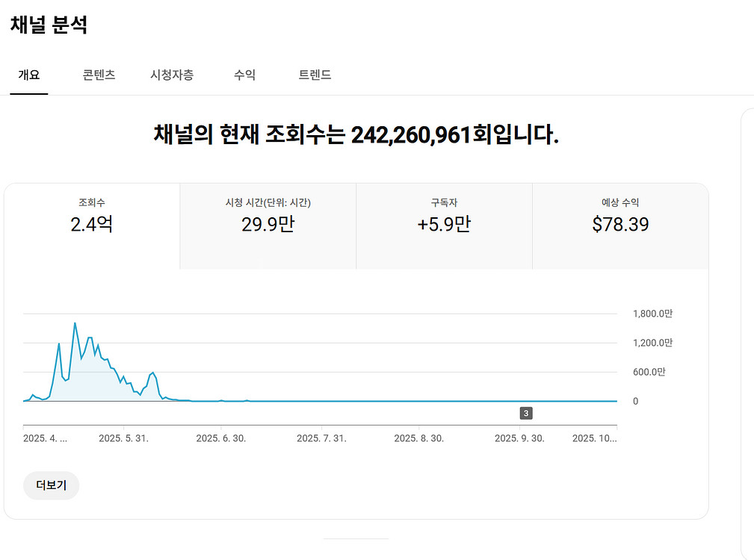
Task: Select the 조회수 metric card showing 2.4억
Action: (x=92, y=224)
